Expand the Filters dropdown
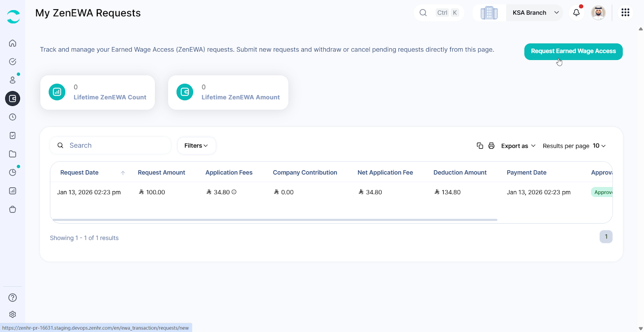 196,146
